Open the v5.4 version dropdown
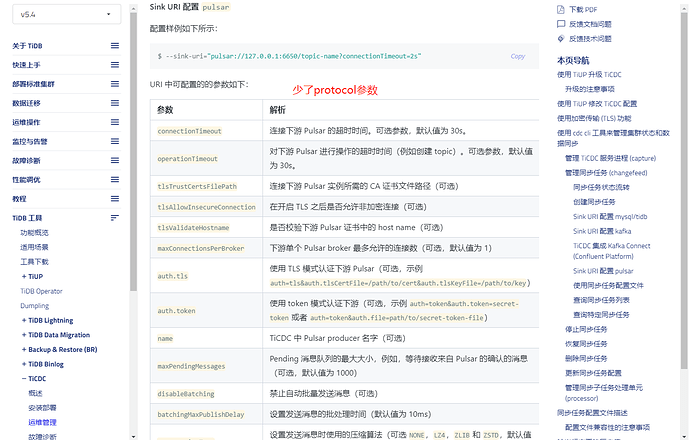This screenshot has width=690, height=440. point(66,14)
